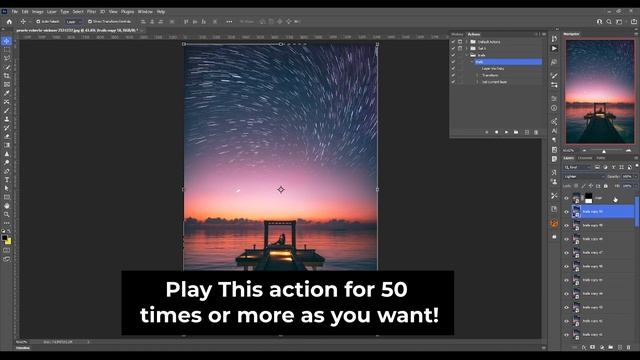
Task: Create new set folder in Actions panel
Action: click(516, 132)
